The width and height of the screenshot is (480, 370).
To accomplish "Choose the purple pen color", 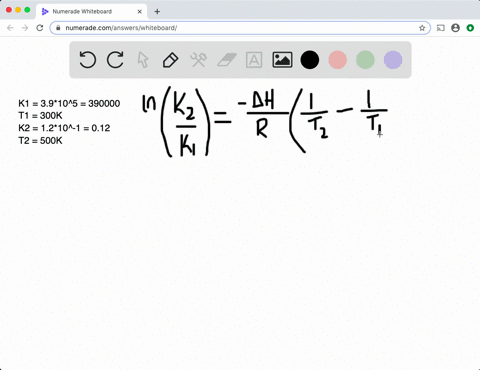I will (393, 60).
